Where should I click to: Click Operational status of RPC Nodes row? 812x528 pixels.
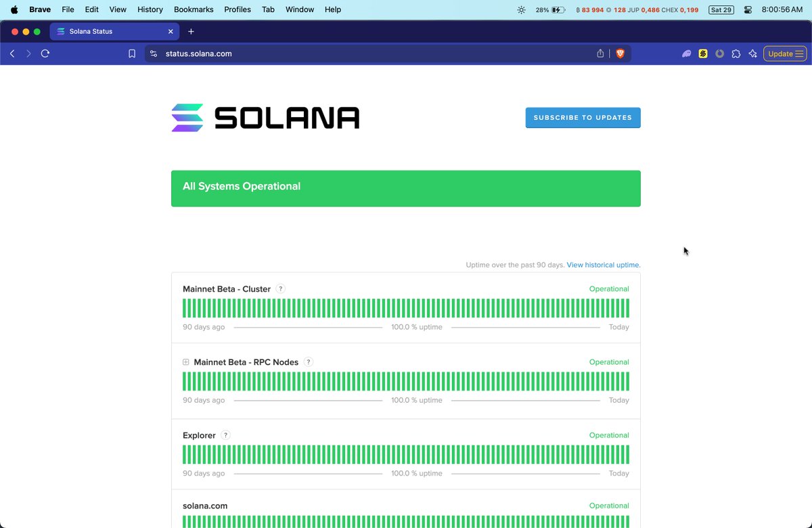pyautogui.click(x=609, y=362)
